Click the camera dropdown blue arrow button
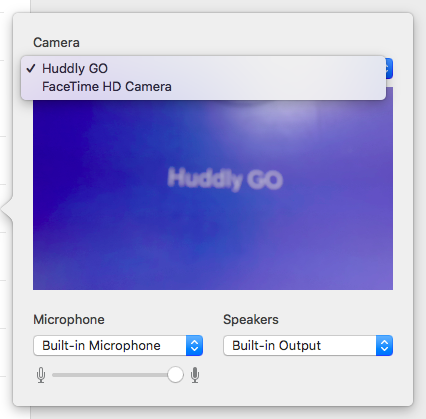Screen dimensions: 426x419 click(x=389, y=69)
